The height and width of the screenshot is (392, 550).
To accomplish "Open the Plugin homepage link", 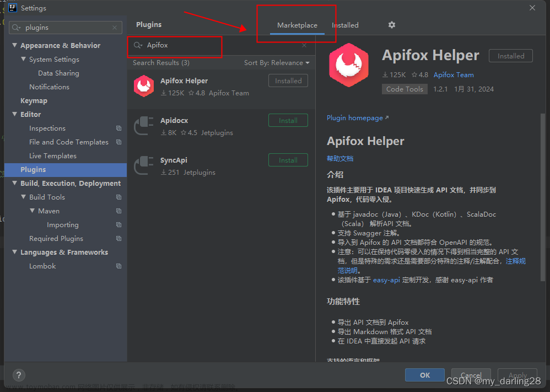I will click(358, 118).
